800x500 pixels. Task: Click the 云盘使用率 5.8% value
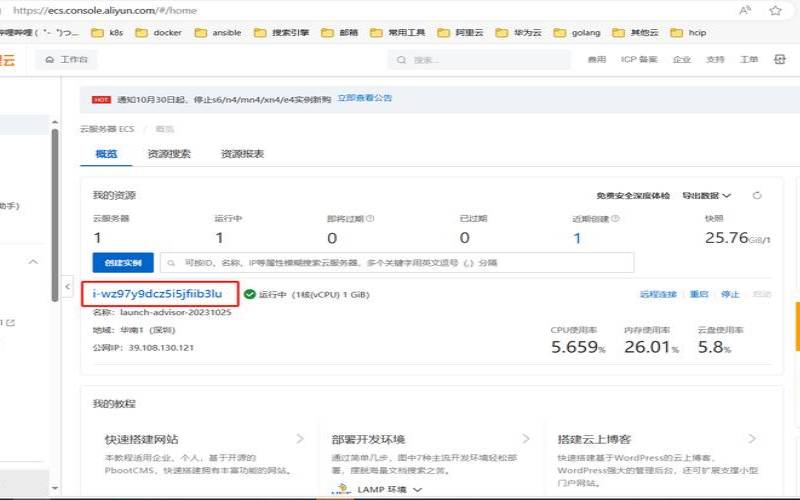point(714,347)
